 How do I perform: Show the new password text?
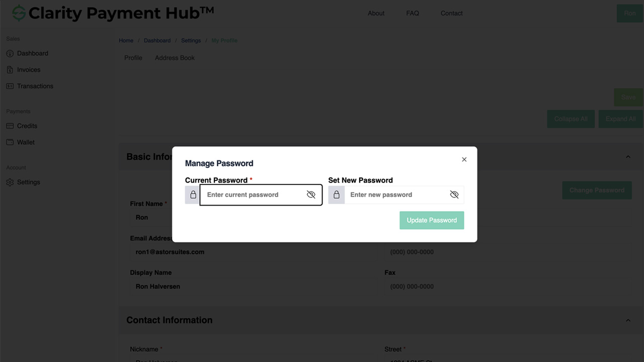tap(454, 195)
